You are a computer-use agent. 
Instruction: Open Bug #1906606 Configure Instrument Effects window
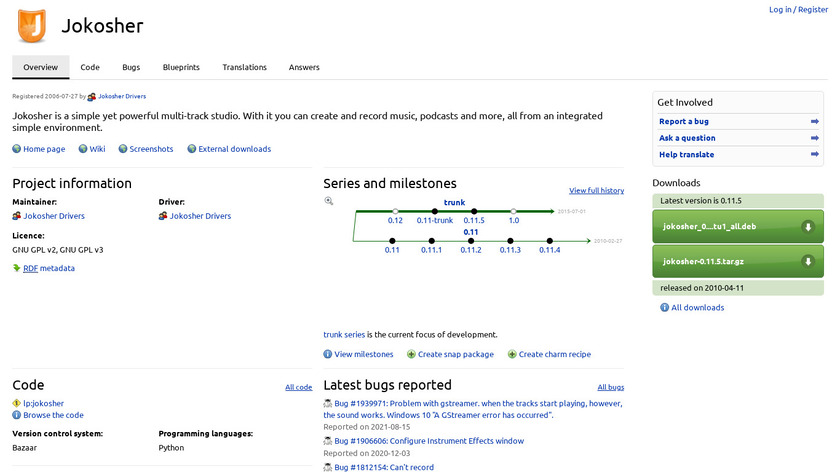tap(429, 441)
